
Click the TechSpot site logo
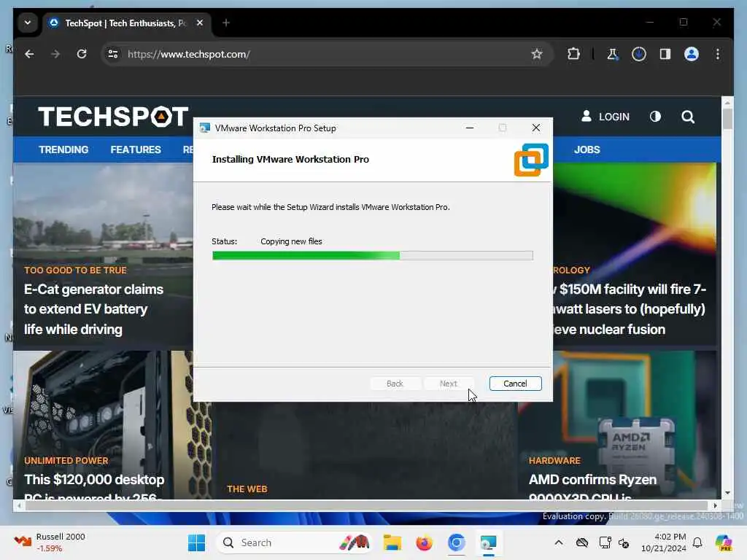click(x=113, y=117)
